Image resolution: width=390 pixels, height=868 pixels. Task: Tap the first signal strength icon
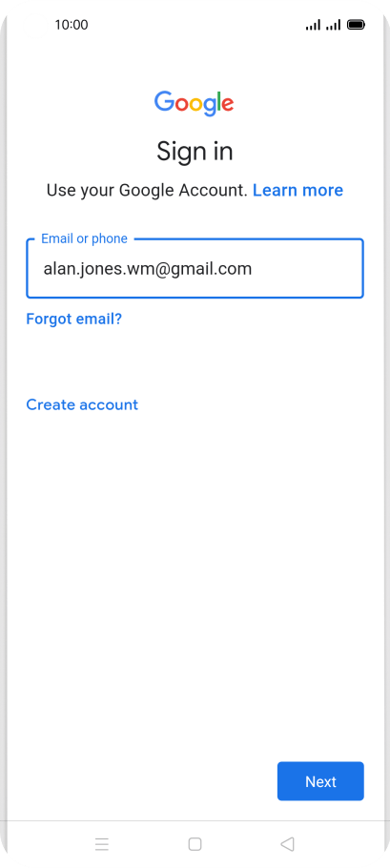313,25
